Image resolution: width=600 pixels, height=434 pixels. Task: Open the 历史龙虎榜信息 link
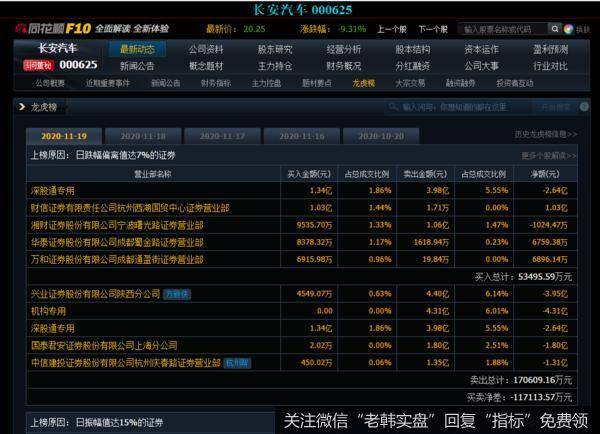[x=546, y=134]
